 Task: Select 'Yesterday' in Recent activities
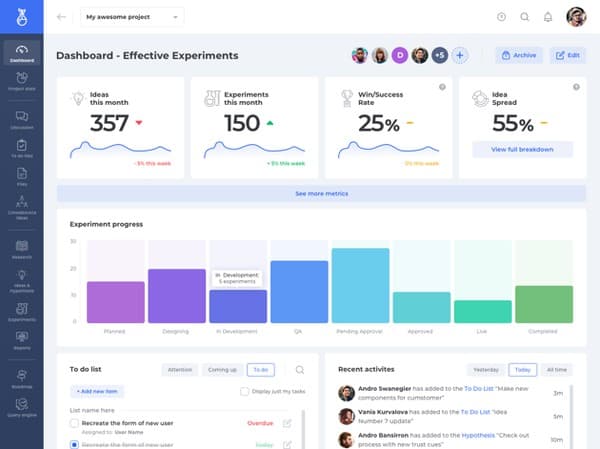(486, 370)
